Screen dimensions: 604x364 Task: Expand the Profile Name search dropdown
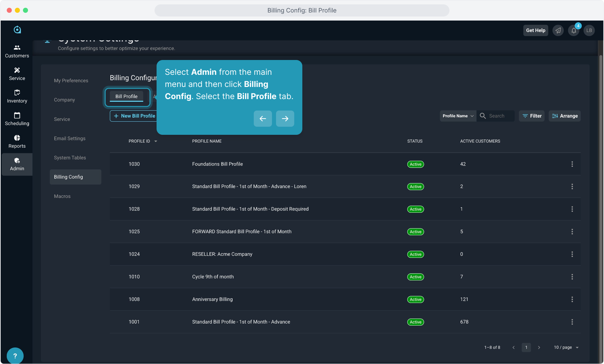pos(458,116)
